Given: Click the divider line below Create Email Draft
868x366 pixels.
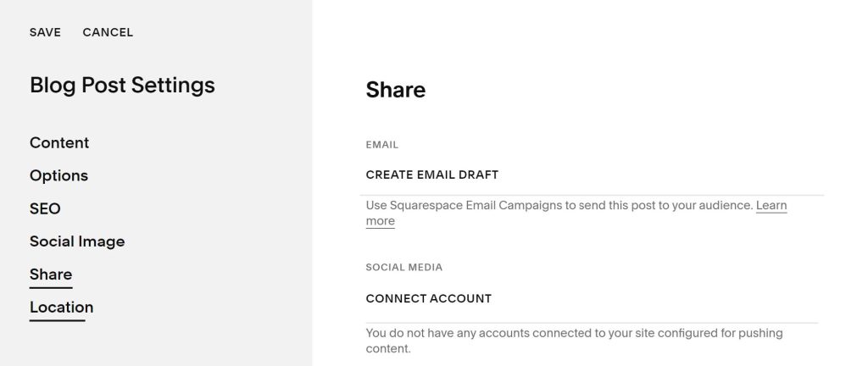Looking at the screenshot, I should point(593,195).
